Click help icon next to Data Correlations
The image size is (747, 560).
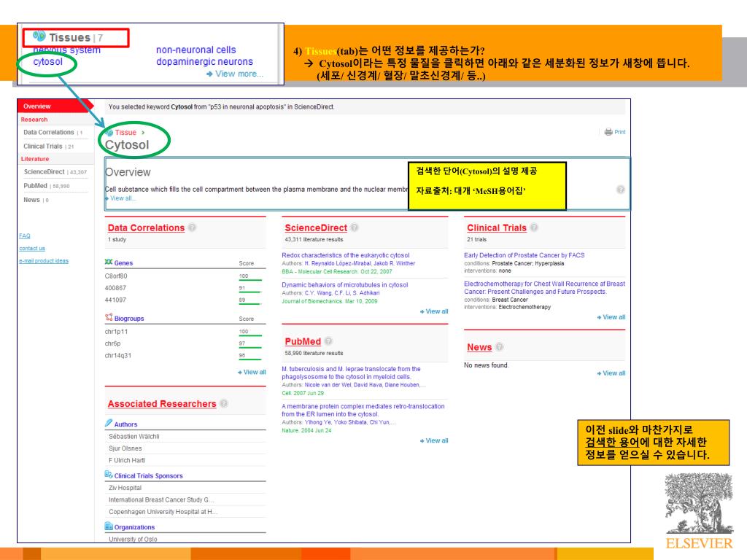pos(192,227)
